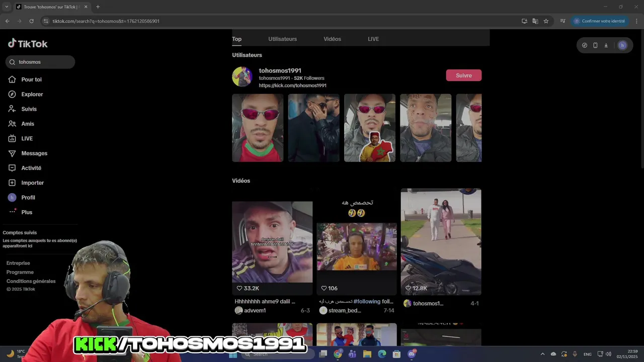Click install app icon in address bar
This screenshot has width=644, height=362.
click(524, 21)
